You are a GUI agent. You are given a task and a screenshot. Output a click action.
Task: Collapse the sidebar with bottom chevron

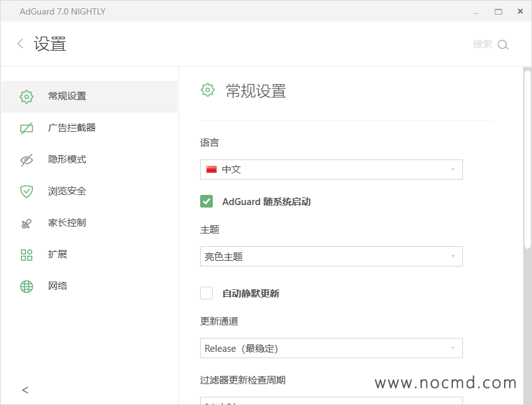pos(25,390)
